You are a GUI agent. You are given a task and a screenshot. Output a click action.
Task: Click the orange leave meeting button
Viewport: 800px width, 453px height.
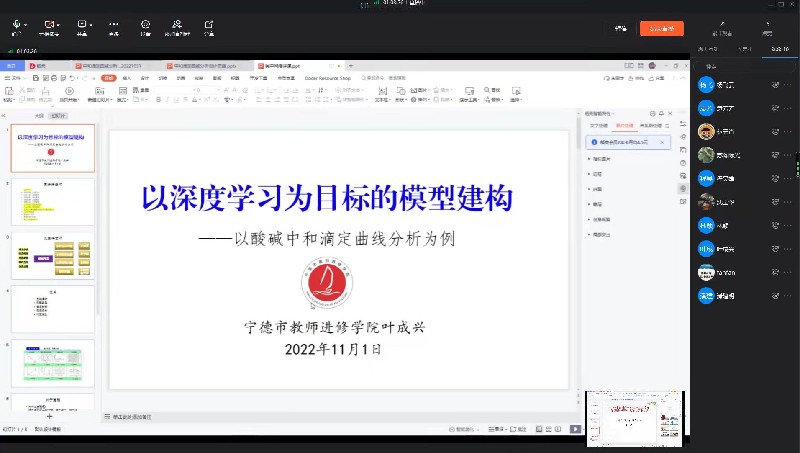(662, 29)
